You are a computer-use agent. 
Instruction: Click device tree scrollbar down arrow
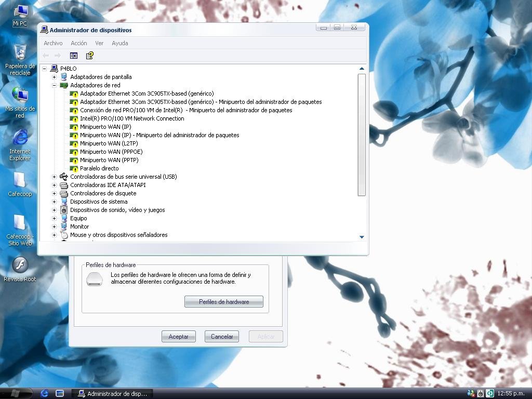[x=362, y=237]
